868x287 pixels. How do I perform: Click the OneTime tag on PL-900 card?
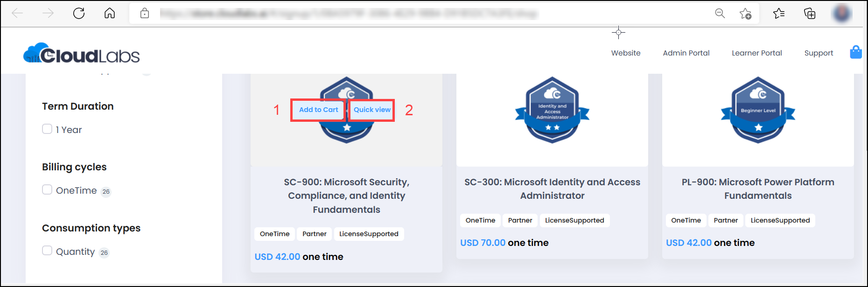686,220
